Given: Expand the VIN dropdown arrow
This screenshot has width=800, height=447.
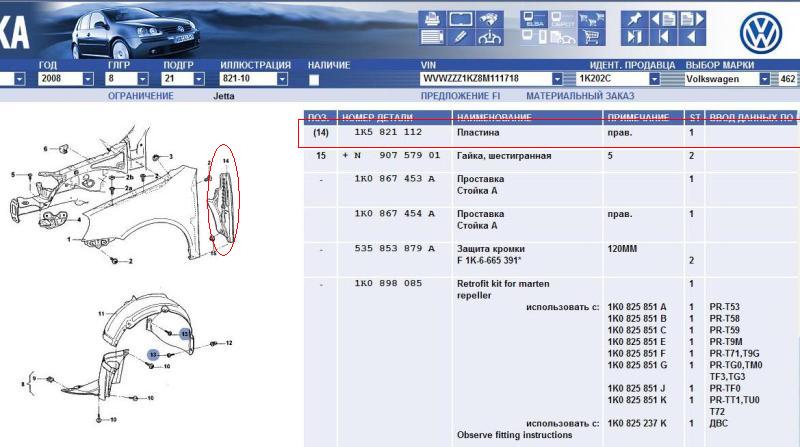Looking at the screenshot, I should click(557, 79).
